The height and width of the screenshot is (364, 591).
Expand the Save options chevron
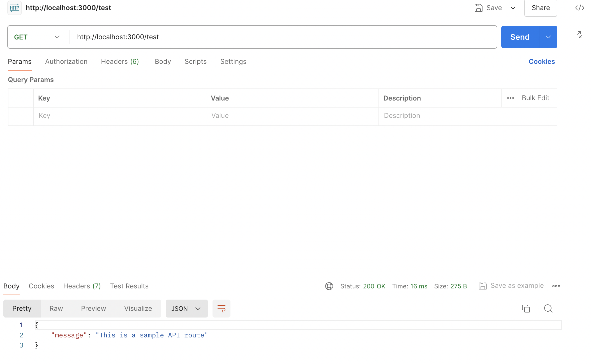point(513,8)
